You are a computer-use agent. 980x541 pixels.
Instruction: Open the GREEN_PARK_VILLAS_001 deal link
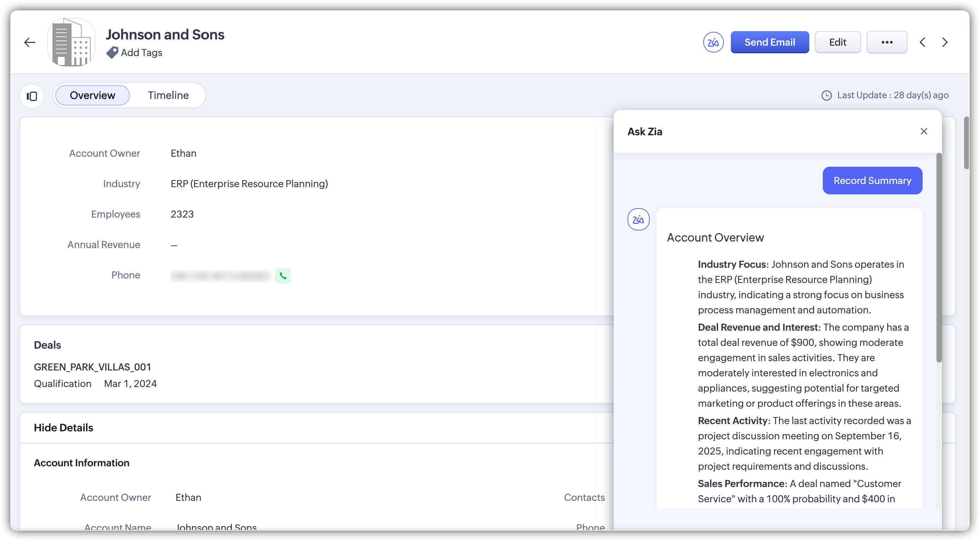(x=93, y=367)
